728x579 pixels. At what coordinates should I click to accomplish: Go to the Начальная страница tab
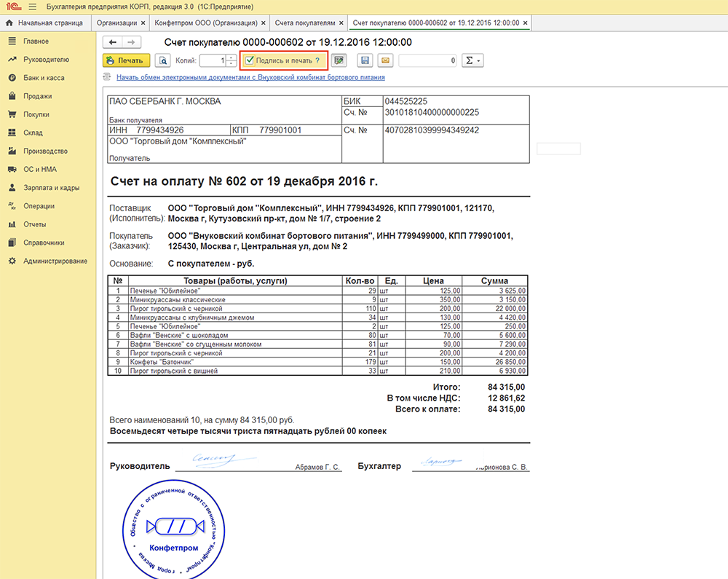tap(45, 23)
